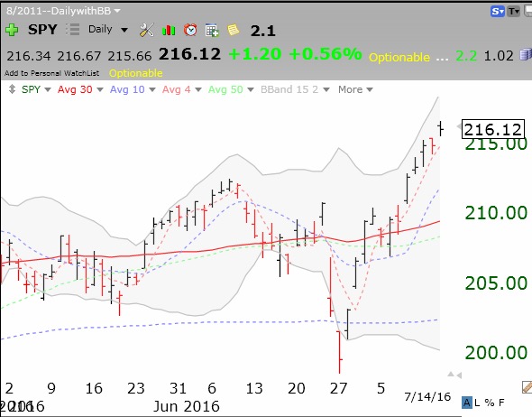Click the green 2.2 value
This screenshot has width=532, height=417.
(466, 55)
